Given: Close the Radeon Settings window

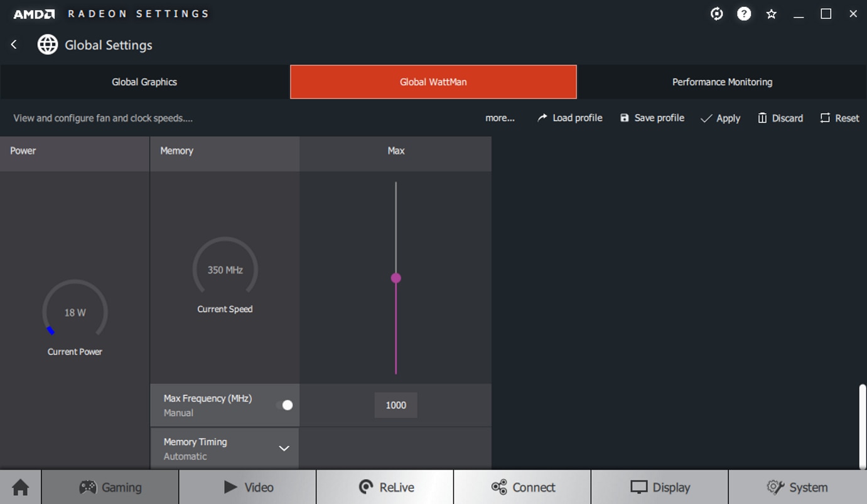Looking at the screenshot, I should [853, 14].
